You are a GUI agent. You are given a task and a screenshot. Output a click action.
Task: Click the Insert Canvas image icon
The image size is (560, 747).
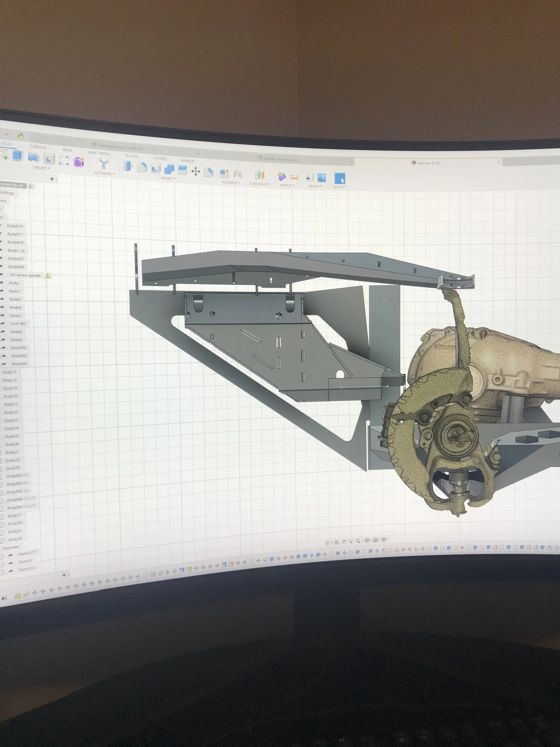pyautogui.click(x=322, y=178)
